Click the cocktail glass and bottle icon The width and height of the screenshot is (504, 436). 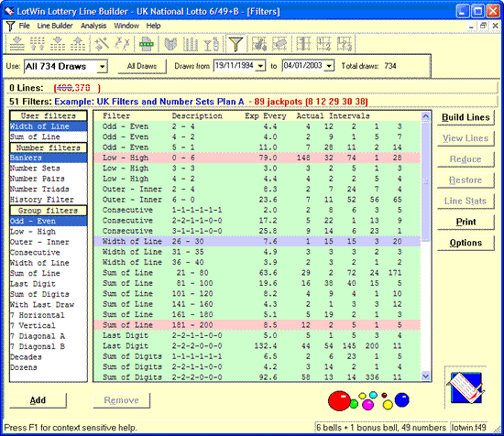pyautogui.click(x=212, y=44)
